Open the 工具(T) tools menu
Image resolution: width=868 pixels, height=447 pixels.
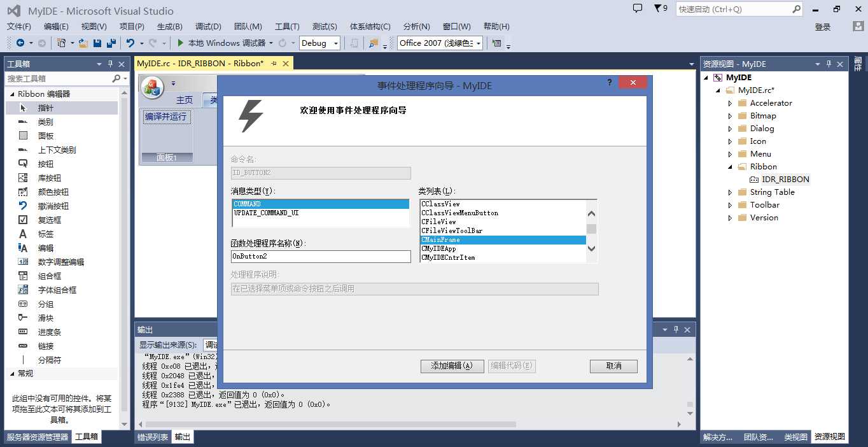tap(287, 26)
